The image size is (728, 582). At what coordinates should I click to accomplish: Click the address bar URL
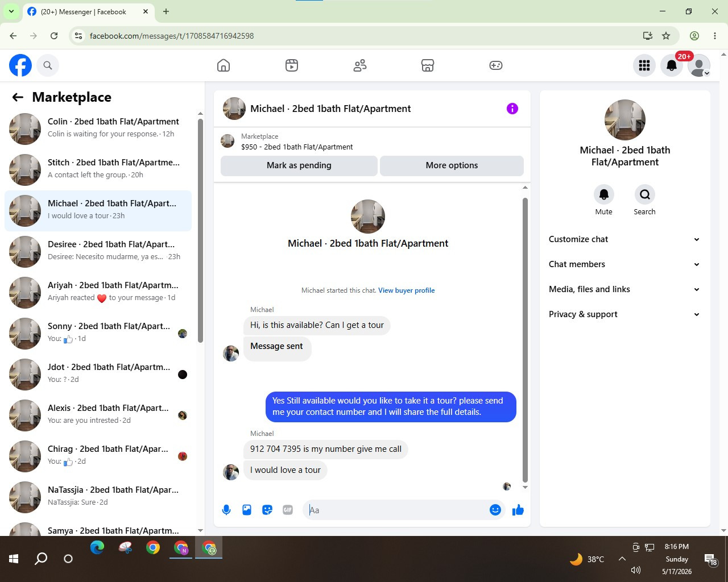point(172,36)
